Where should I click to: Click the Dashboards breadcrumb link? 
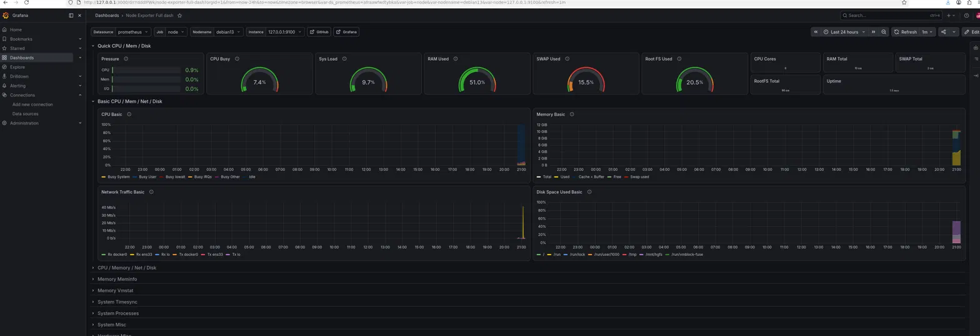tap(107, 15)
